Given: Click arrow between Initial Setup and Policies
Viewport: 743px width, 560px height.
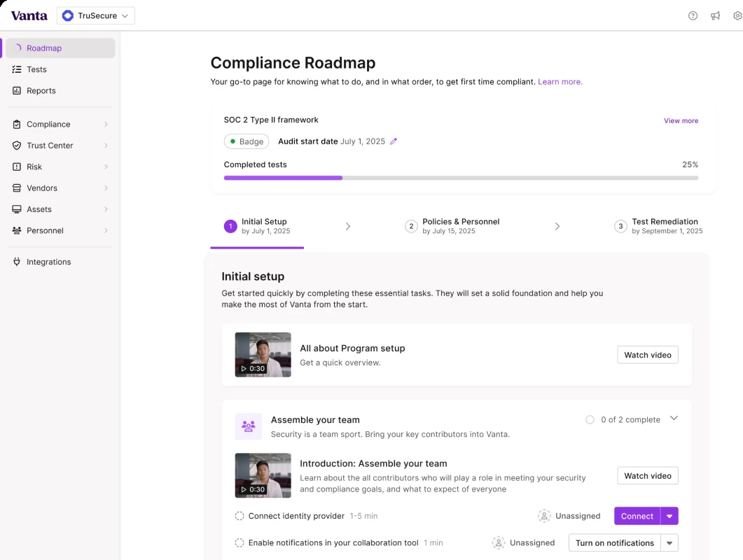Looking at the screenshot, I should (348, 227).
